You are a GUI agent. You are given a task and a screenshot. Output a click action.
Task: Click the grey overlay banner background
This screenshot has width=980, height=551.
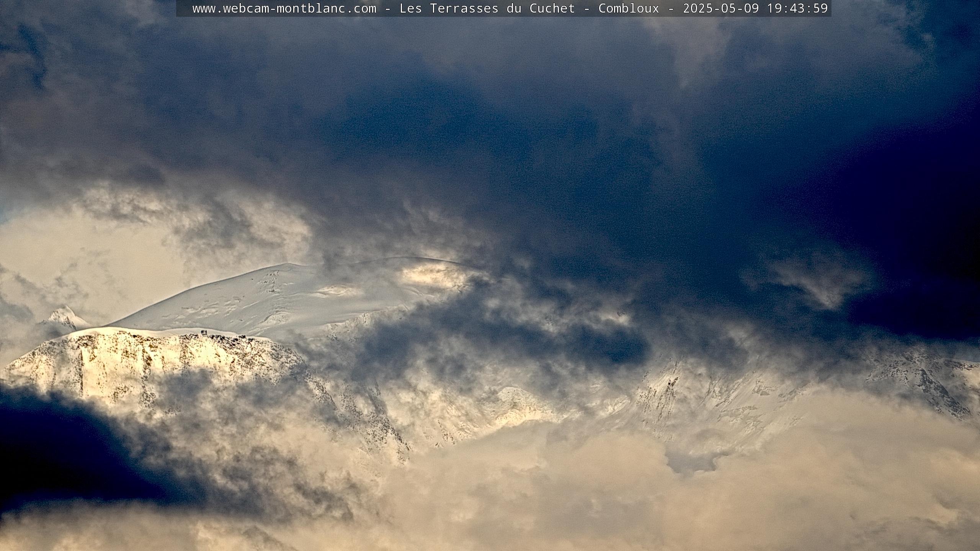pos(184,8)
